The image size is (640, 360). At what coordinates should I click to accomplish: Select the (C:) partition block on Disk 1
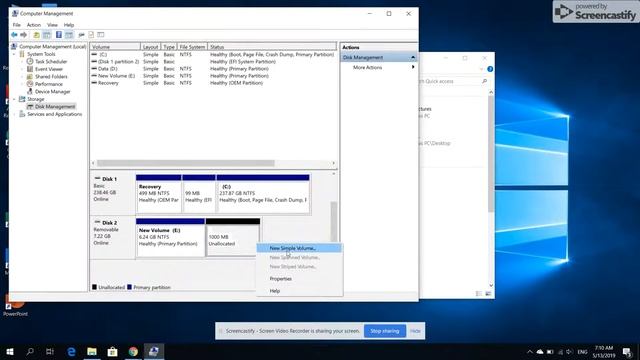(263, 193)
